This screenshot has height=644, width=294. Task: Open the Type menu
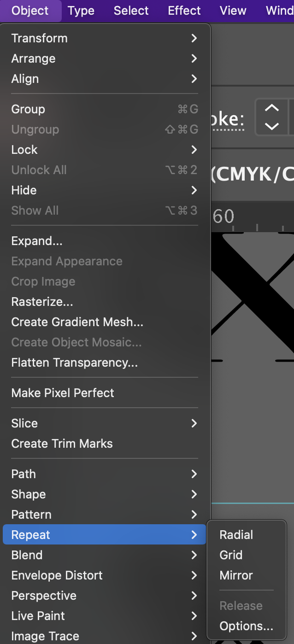81,11
